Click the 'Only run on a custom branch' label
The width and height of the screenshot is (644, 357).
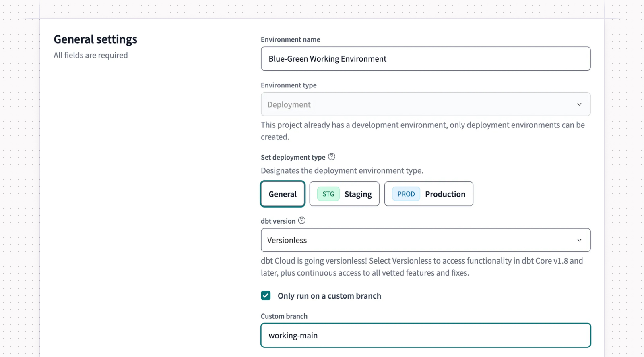click(x=329, y=296)
